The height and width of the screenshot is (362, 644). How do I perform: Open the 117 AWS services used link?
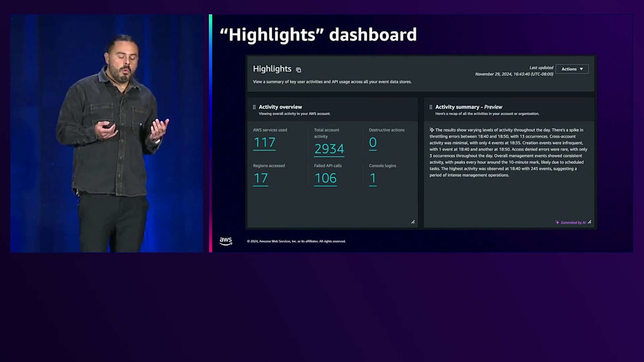pos(264,143)
